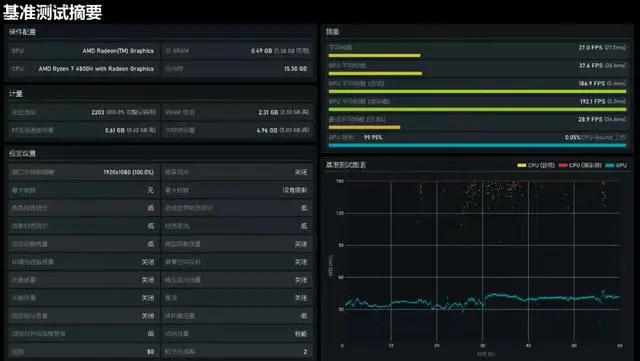Screen dimensions: 640x361
Task: Click the 基准测试摘要 page title
Action: tap(52, 12)
